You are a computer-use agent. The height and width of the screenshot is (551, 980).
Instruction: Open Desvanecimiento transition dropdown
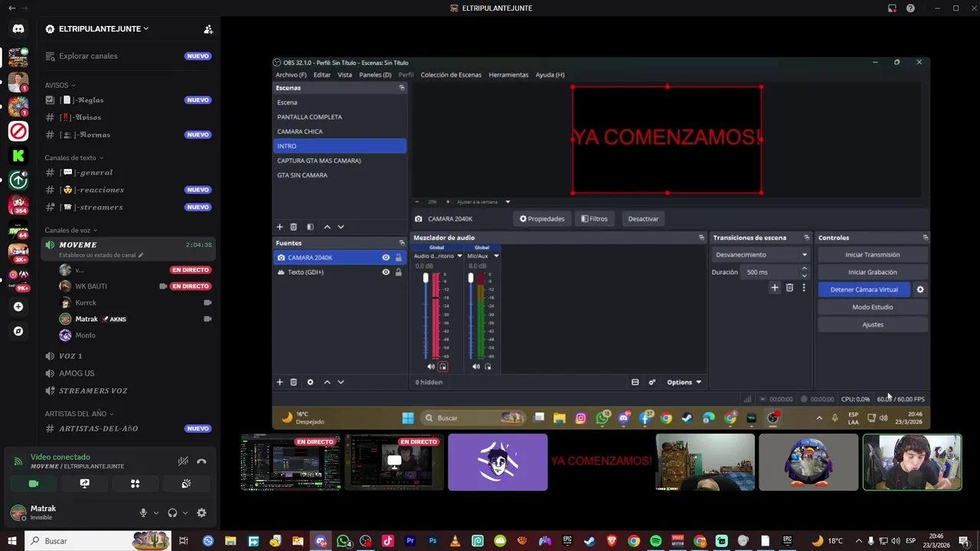click(760, 255)
